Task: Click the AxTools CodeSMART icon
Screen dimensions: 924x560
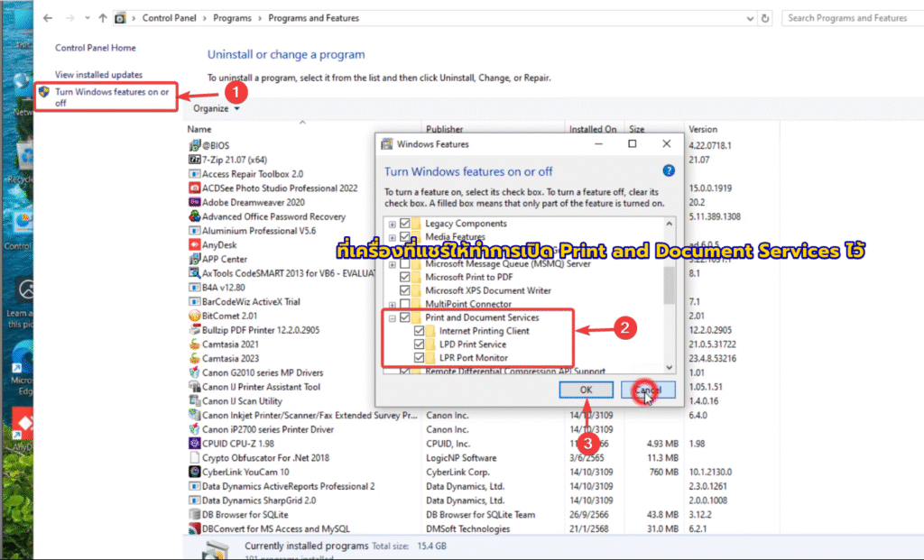Action: click(x=195, y=273)
